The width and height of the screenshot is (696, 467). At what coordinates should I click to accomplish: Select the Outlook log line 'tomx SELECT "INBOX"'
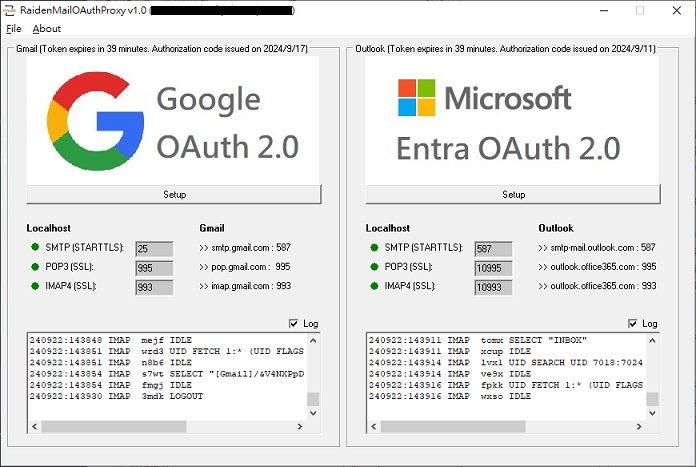[478, 340]
